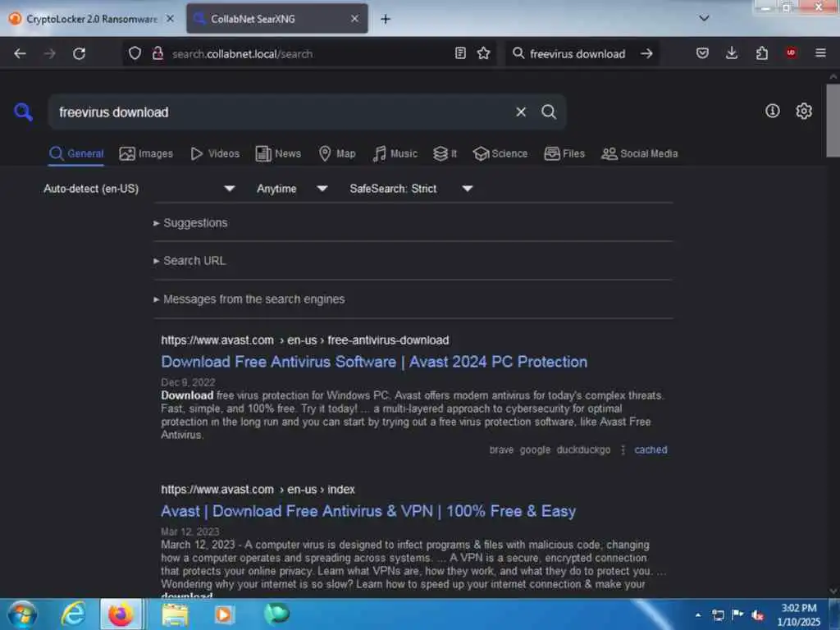
Task: Switch to the Videos category
Action: (215, 153)
